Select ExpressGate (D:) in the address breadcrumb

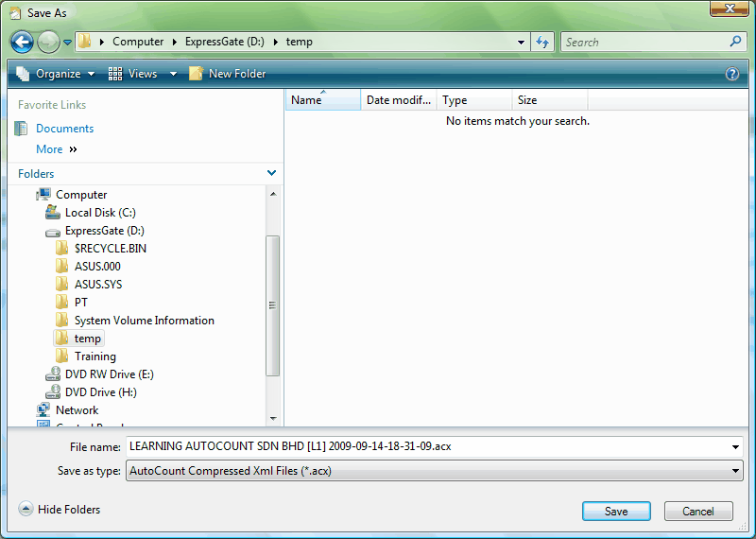[x=225, y=42]
